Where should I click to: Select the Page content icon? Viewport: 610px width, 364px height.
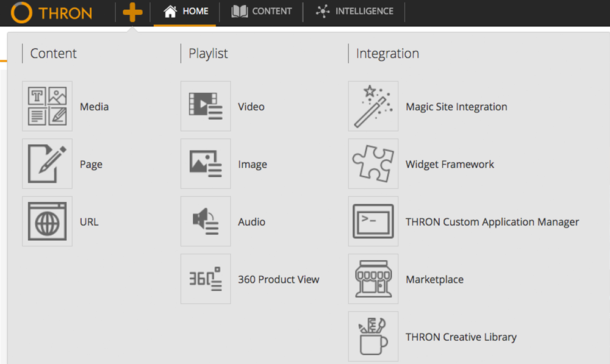pos(47,164)
